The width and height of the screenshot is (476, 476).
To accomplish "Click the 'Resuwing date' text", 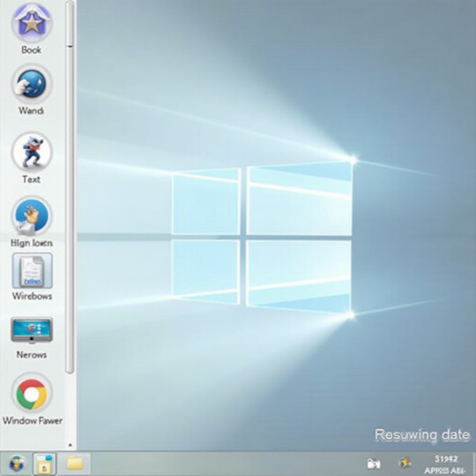I will tap(422, 435).
